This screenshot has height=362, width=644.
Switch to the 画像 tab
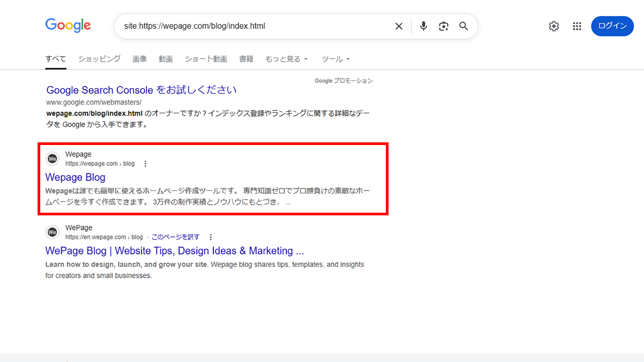click(x=140, y=59)
